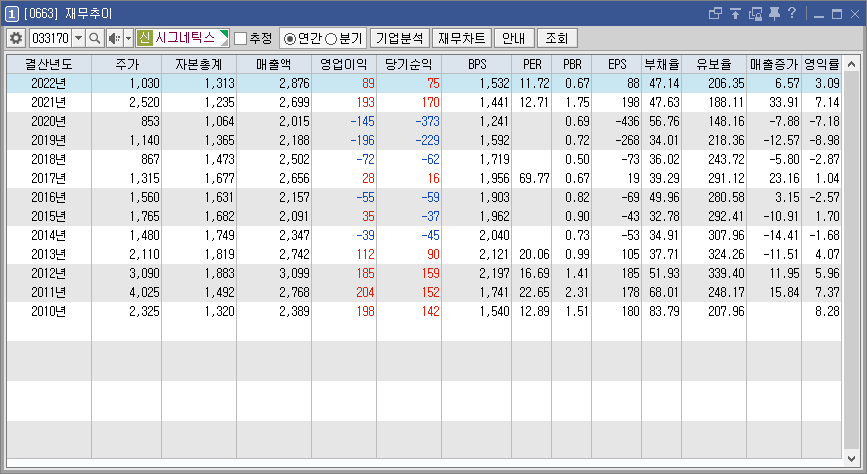This screenshot has width=867, height=474.
Task: Click the scrollbar down arrow
Action: click(851, 459)
